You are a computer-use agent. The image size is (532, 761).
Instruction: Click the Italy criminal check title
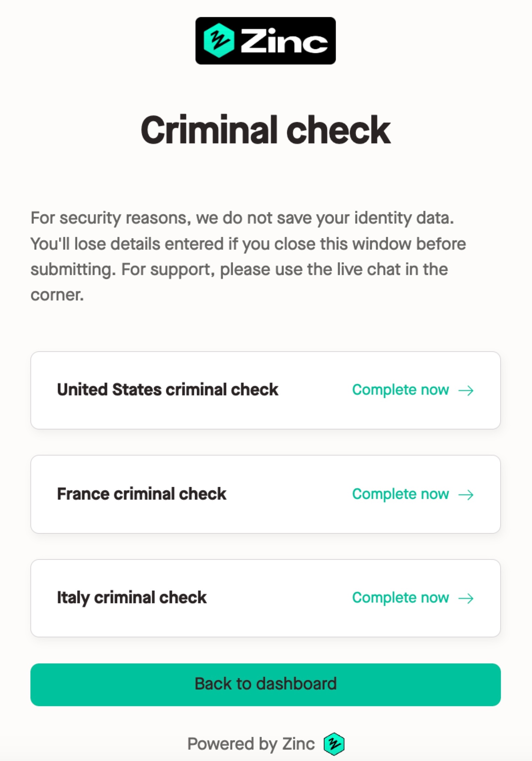[x=132, y=598]
